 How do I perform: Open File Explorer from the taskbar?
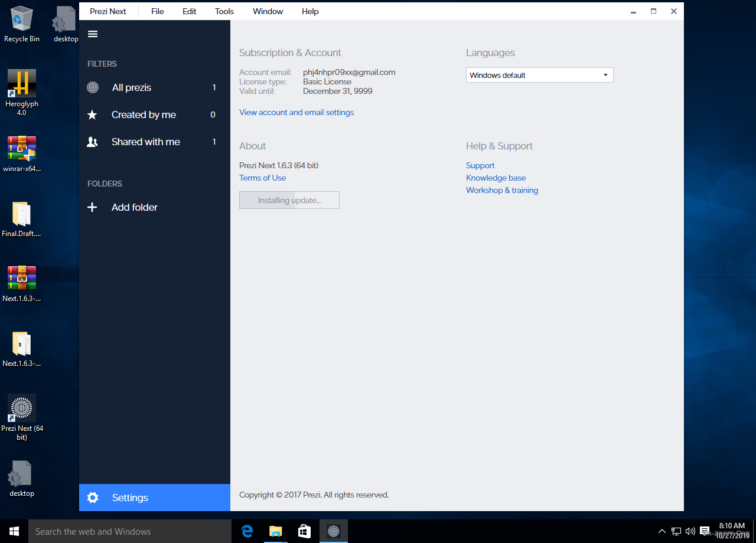point(275,531)
